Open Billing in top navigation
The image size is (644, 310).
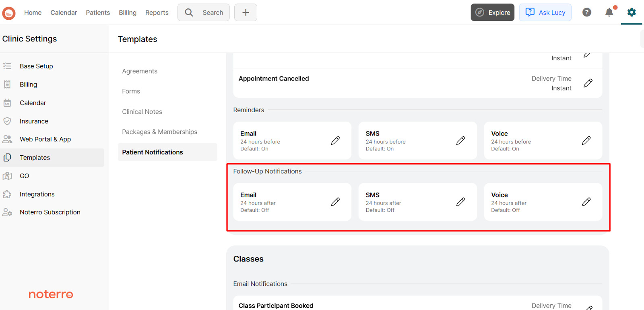click(128, 12)
